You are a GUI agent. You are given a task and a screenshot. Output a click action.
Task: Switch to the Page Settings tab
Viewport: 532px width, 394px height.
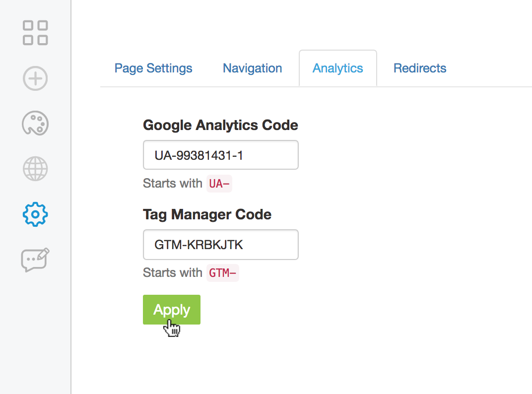[x=153, y=68]
